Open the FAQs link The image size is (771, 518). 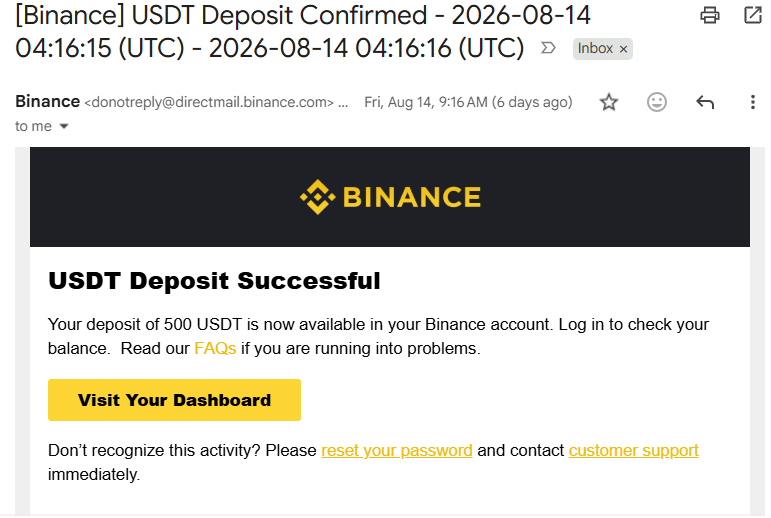pyautogui.click(x=215, y=348)
